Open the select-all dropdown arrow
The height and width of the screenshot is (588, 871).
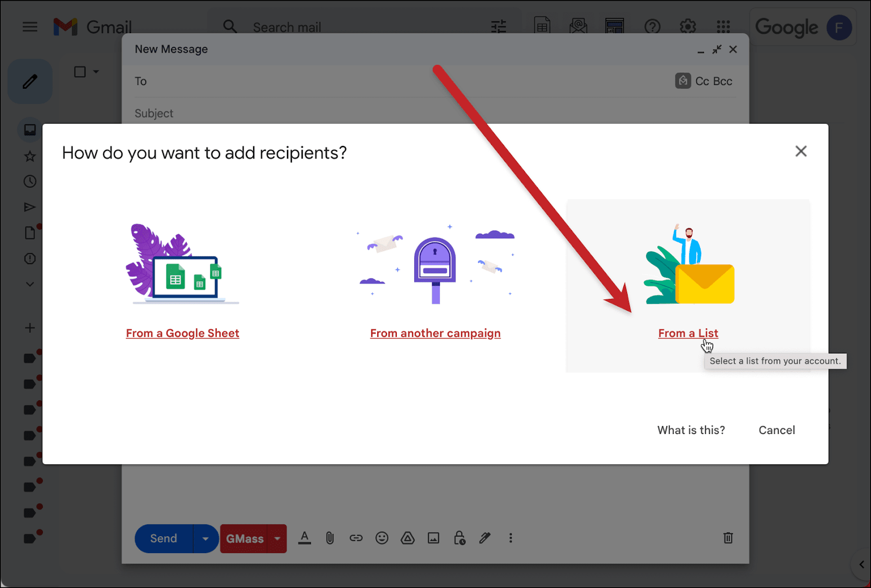click(96, 72)
